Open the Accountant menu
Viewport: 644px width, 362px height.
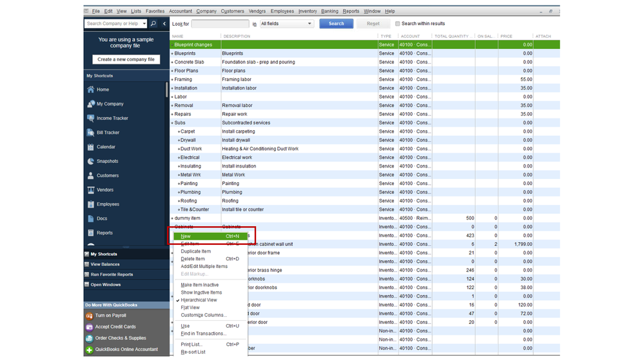click(x=181, y=11)
